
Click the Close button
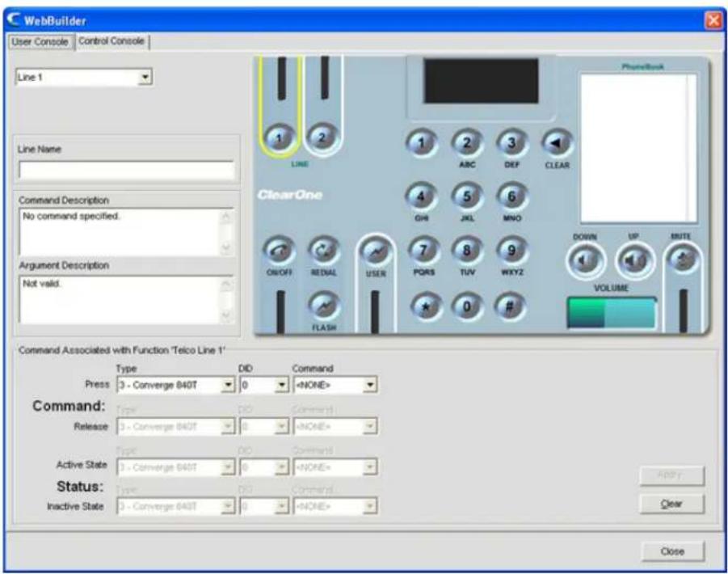pos(672,551)
